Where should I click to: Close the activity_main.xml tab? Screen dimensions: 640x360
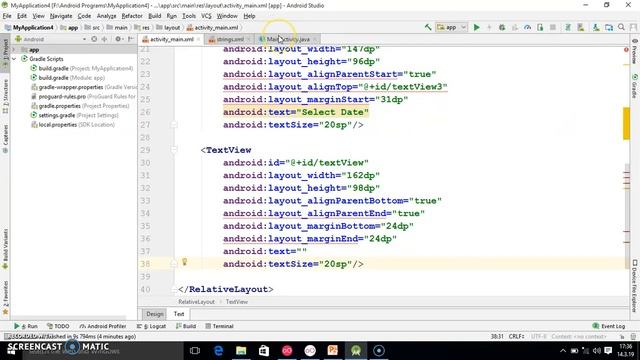(x=199, y=39)
